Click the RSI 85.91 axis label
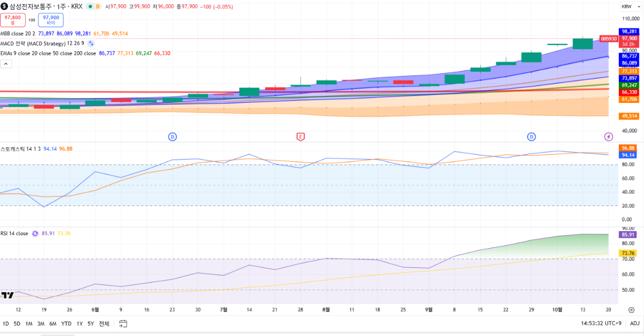 (628, 235)
